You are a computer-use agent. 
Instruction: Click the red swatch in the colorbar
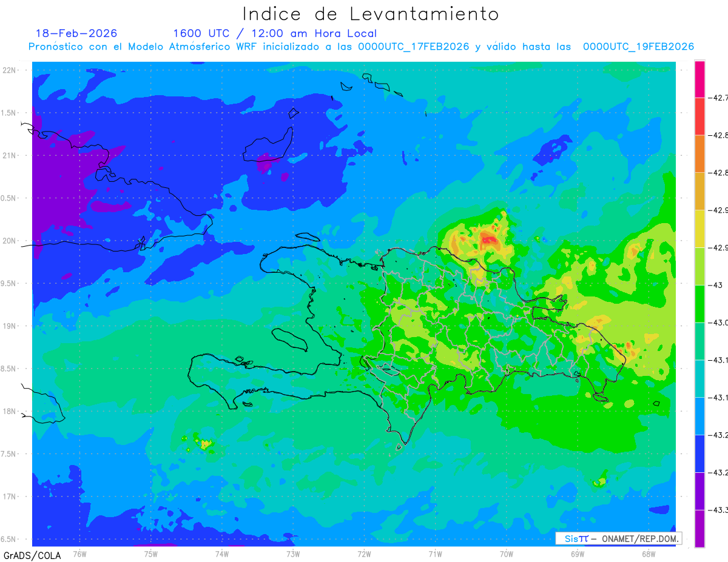coord(699,116)
